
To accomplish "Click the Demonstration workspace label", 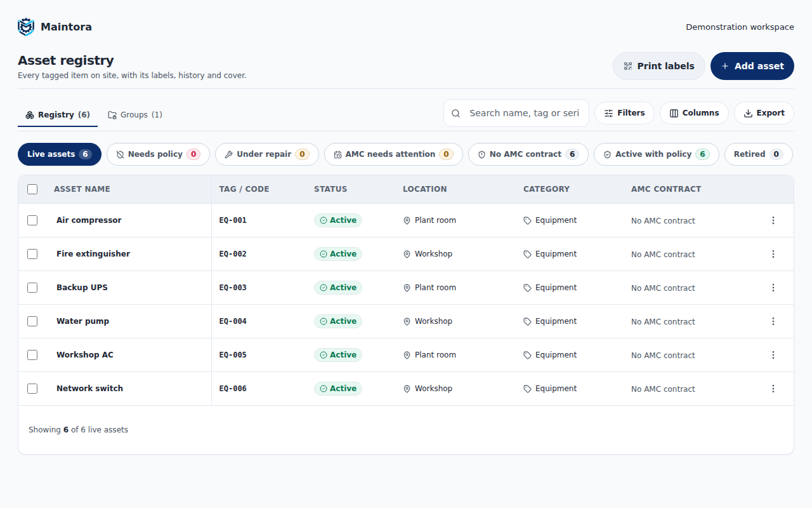I will pyautogui.click(x=740, y=27).
